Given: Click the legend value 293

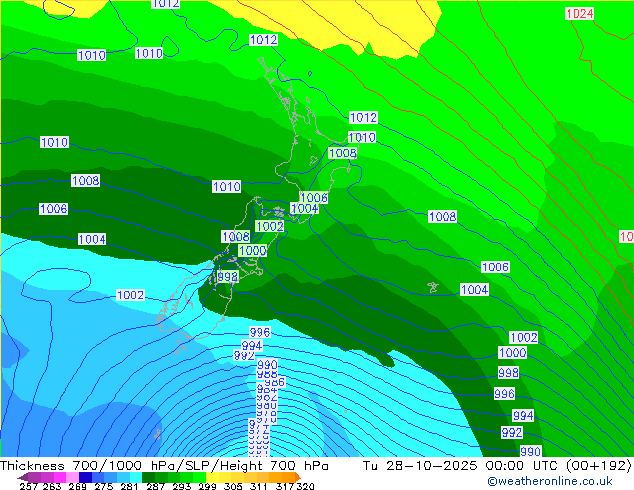Looking at the screenshot, I should [x=182, y=486].
